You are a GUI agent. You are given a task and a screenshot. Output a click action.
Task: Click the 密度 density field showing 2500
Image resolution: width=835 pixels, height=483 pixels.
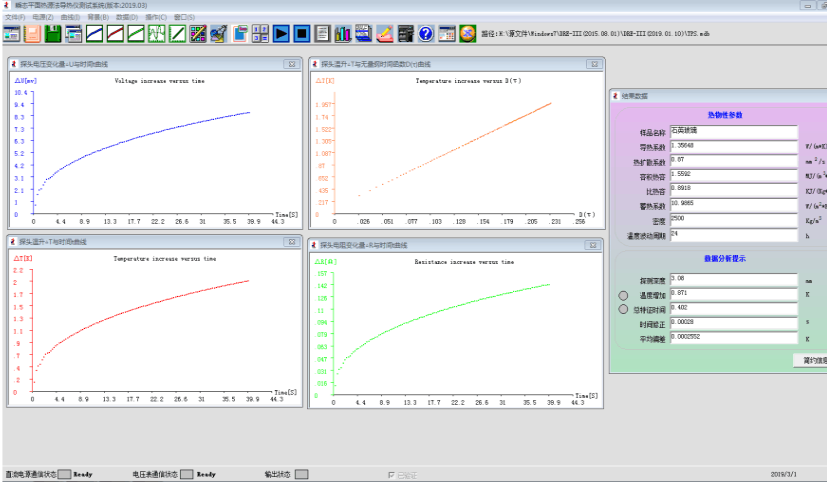[733, 218]
